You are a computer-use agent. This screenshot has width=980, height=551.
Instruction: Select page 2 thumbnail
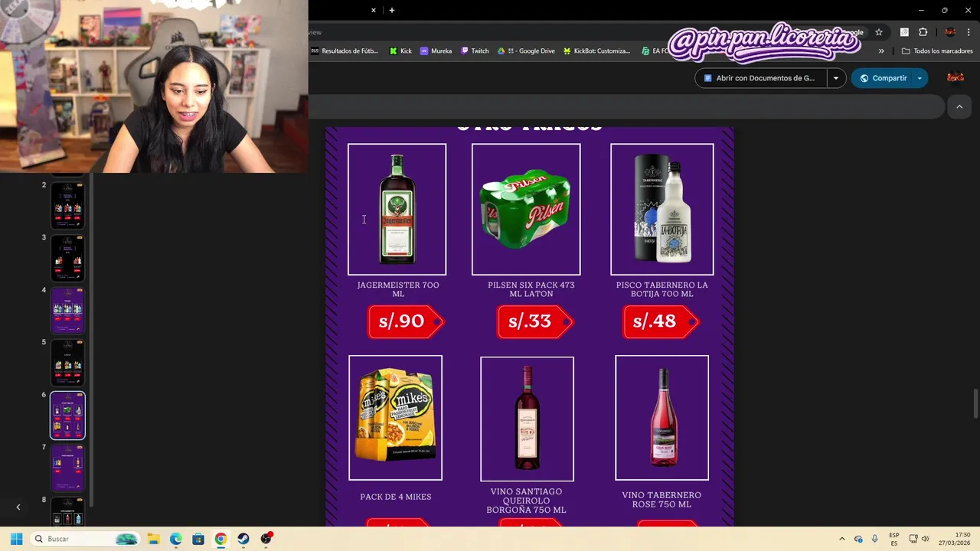67,205
